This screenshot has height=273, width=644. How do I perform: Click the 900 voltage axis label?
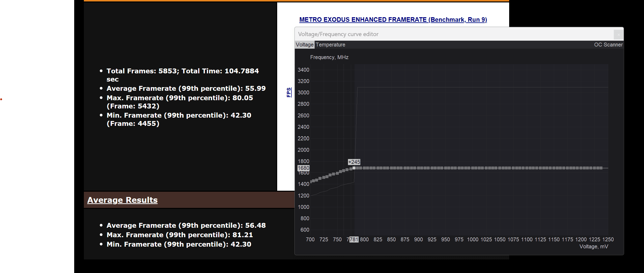pyautogui.click(x=418, y=239)
